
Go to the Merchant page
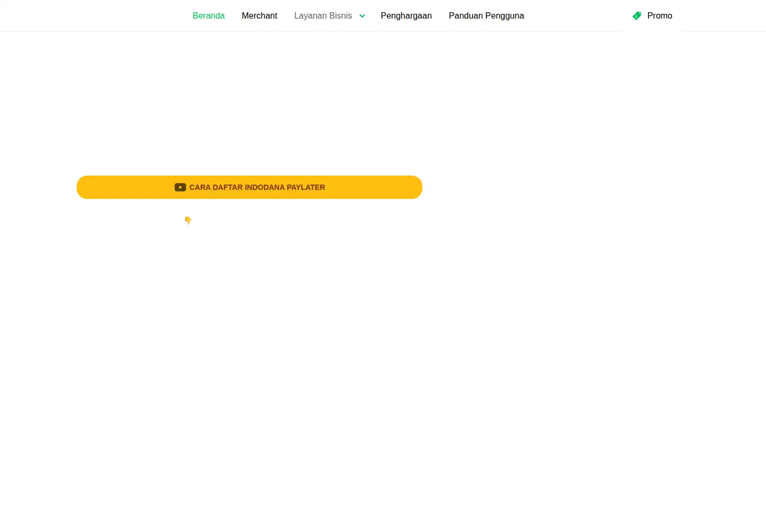click(x=260, y=16)
